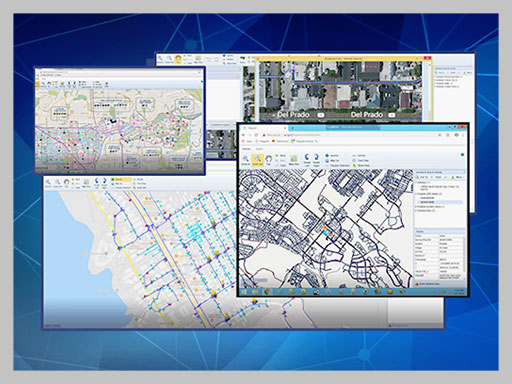Click highlighted zoom tool in top-left map window
Screen dimensions: 512x384
(x=37, y=84)
